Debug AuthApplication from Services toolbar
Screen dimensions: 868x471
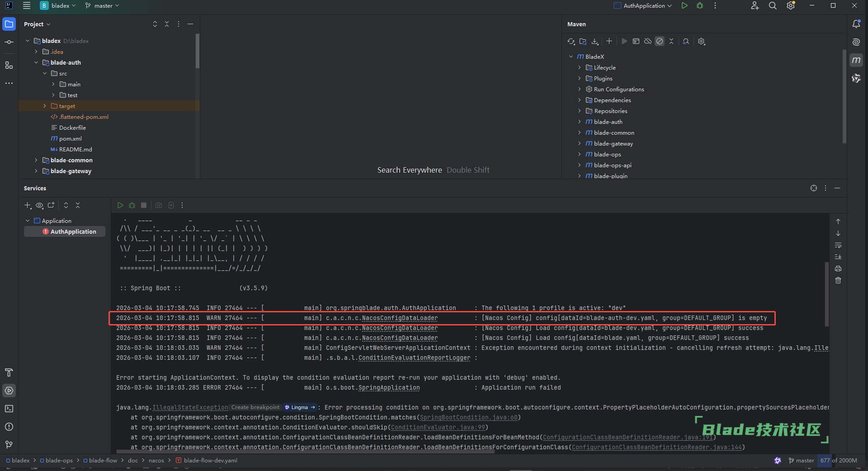coord(132,205)
